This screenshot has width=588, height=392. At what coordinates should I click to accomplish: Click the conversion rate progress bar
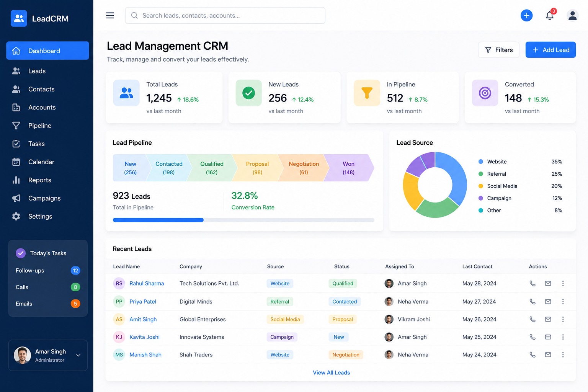243,220
